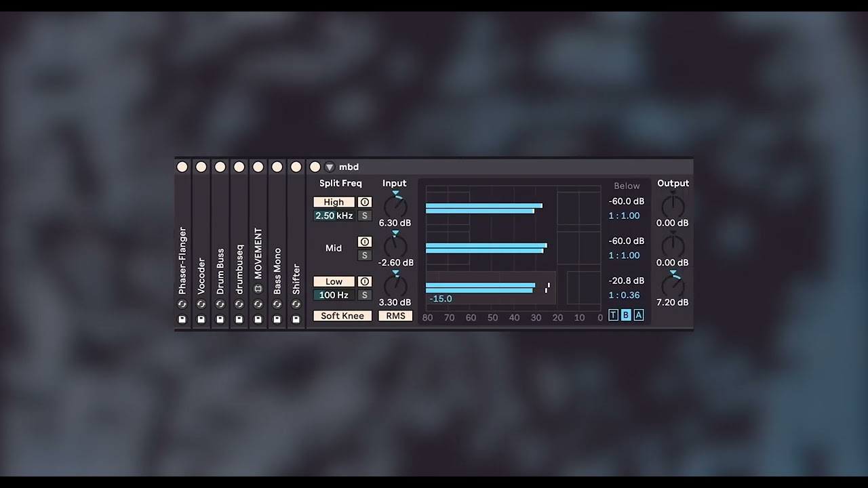Switch display to Time view (T)

click(613, 315)
